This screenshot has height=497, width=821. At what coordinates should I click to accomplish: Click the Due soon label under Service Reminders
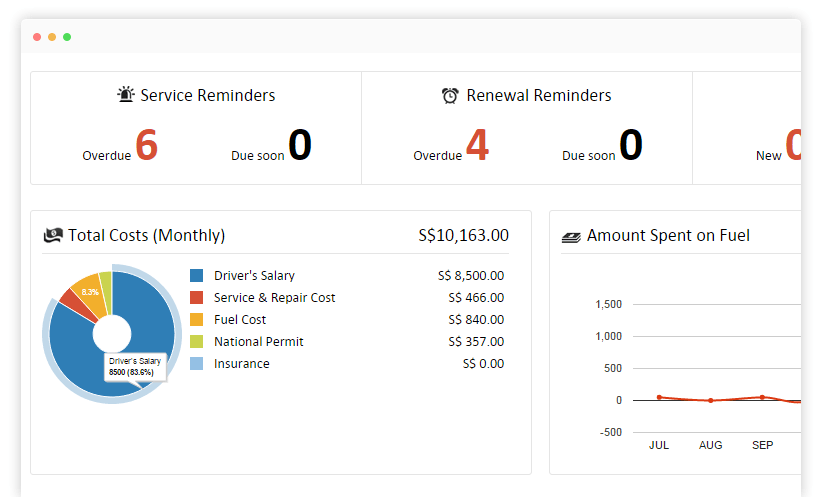pyautogui.click(x=258, y=156)
